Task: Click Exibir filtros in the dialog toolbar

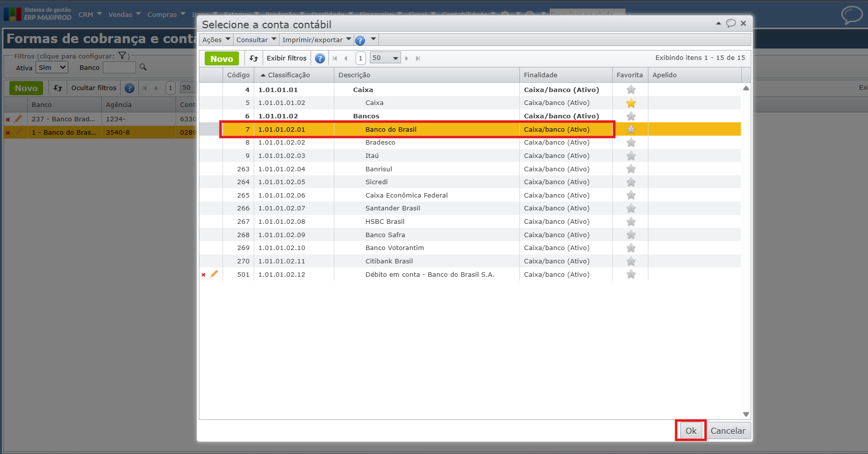Action: pos(287,58)
